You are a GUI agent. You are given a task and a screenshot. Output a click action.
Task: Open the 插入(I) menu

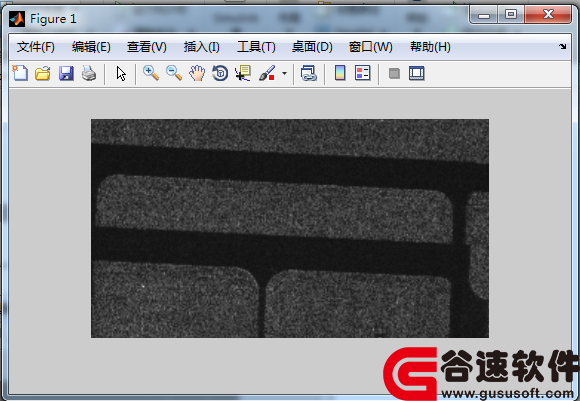(x=202, y=47)
